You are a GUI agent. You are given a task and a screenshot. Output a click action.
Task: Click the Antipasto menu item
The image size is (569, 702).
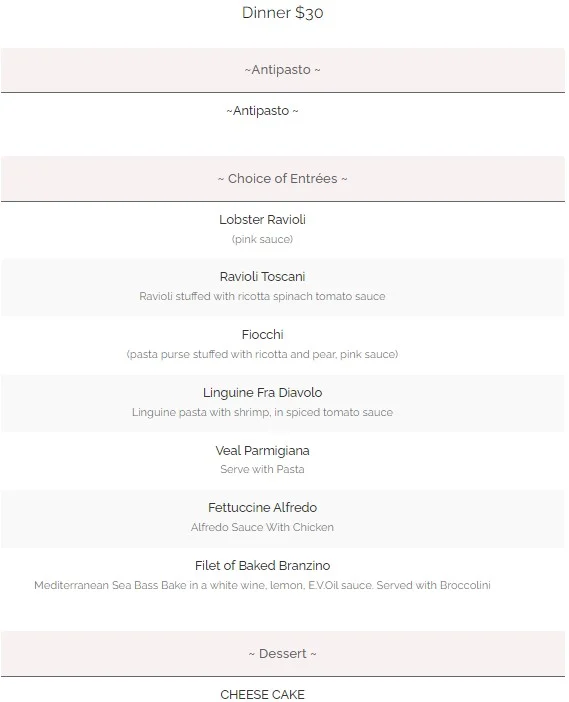click(262, 111)
